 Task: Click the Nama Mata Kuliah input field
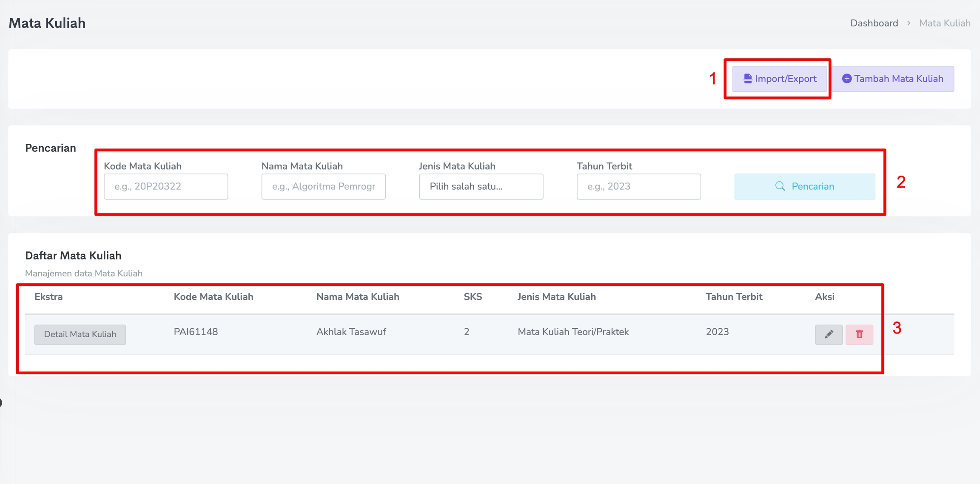323,186
